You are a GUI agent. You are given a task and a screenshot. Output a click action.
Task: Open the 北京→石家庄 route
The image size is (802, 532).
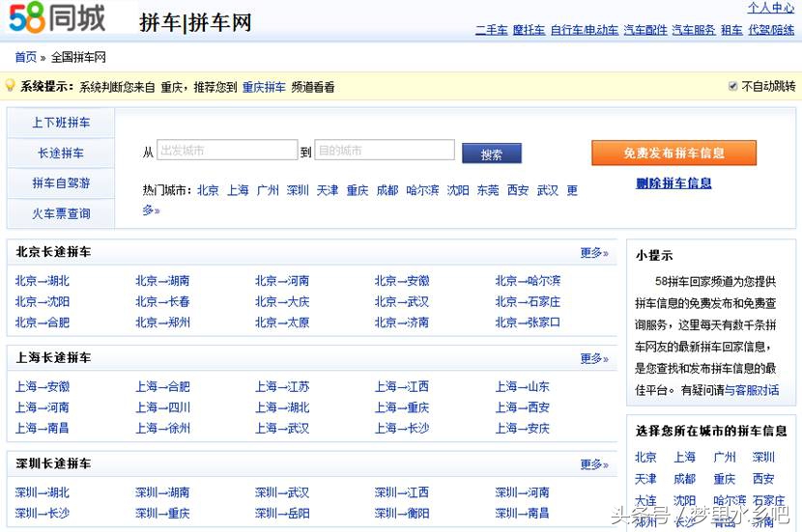click(528, 302)
